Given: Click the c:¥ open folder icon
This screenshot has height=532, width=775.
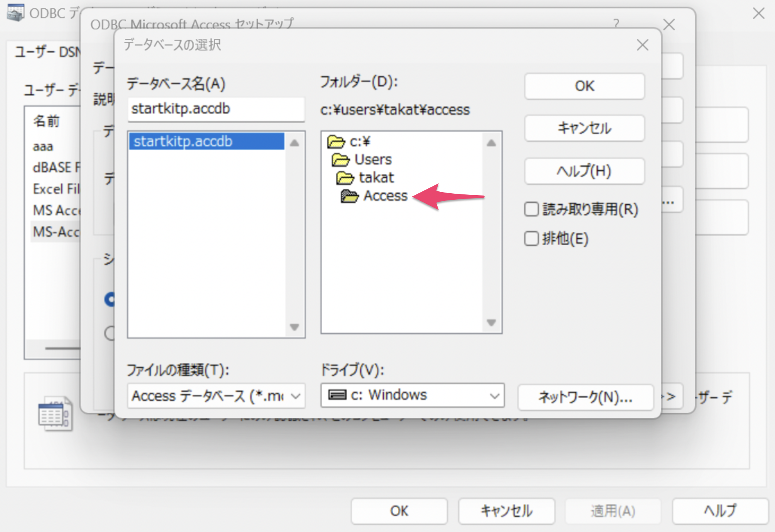Looking at the screenshot, I should pyautogui.click(x=336, y=142).
